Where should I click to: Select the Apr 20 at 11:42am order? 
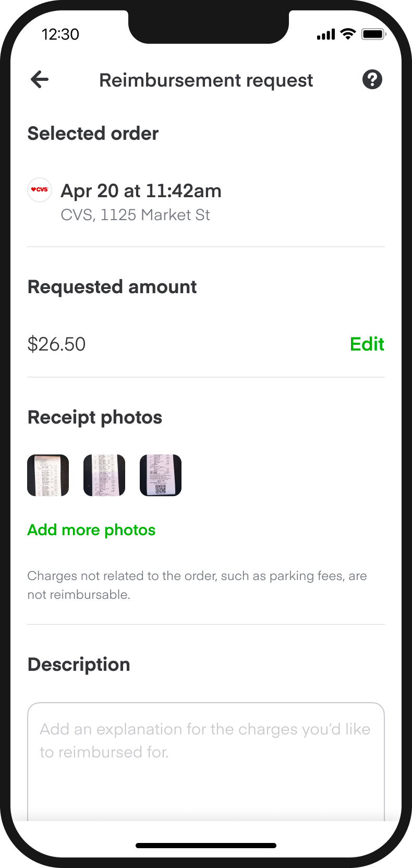click(141, 191)
